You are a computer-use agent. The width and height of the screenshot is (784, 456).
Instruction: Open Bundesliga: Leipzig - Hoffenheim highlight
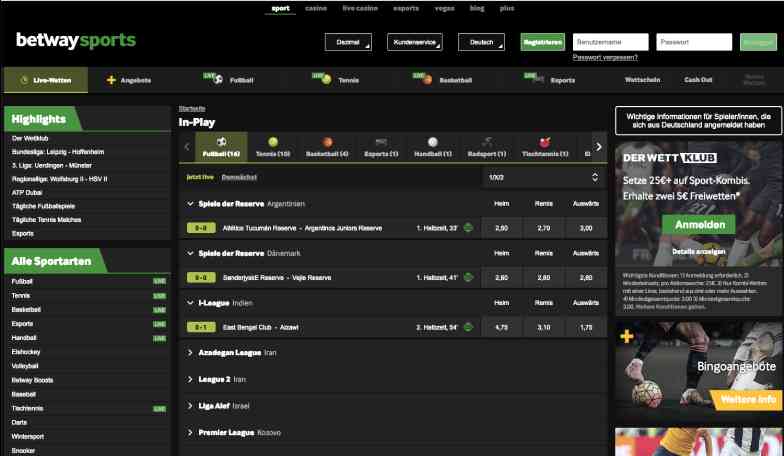58,152
